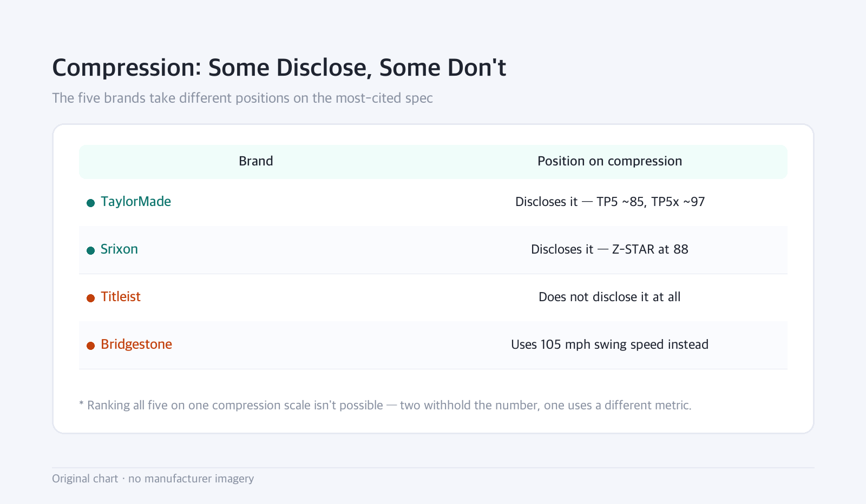Click "Discloses it — Z-STAR at 88"
866x504 pixels.
609,249
